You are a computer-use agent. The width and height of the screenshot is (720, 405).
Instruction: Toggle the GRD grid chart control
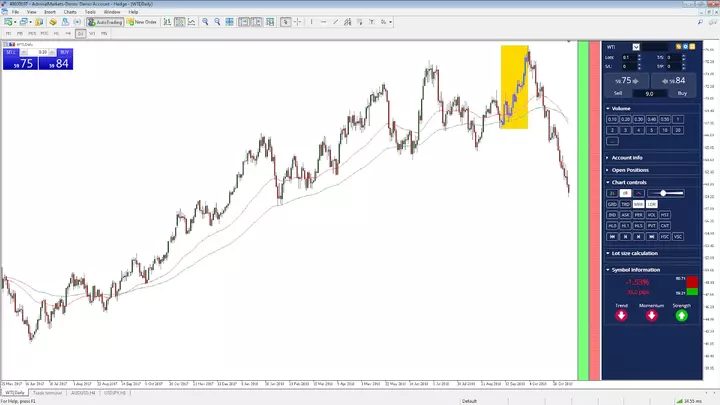(x=612, y=204)
